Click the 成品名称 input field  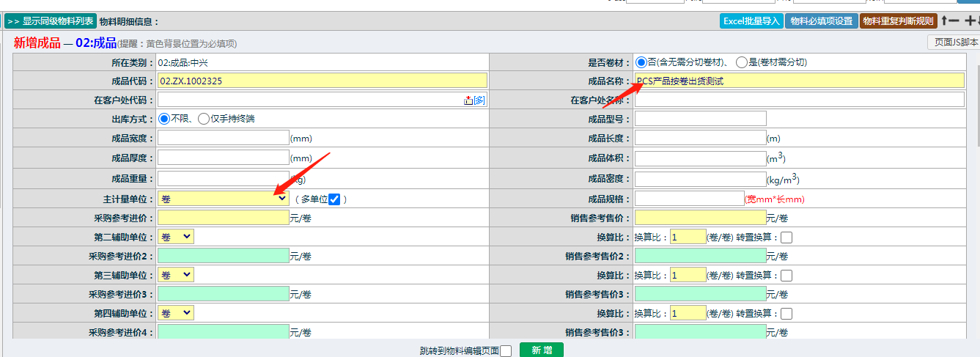pyautogui.click(x=800, y=81)
